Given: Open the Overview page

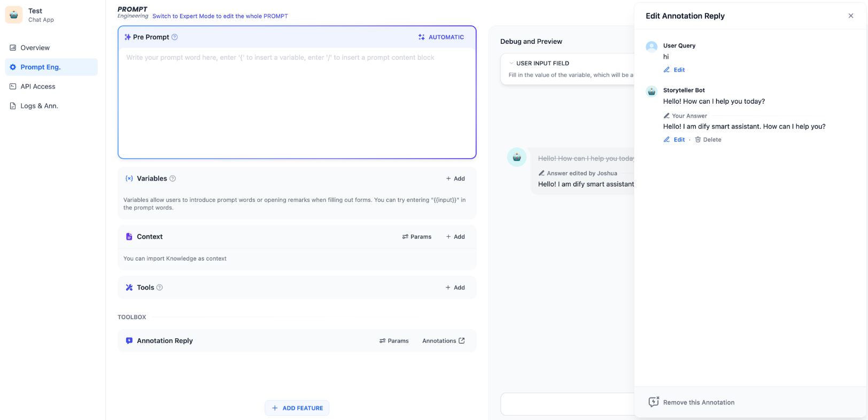Looking at the screenshot, I should [x=35, y=48].
